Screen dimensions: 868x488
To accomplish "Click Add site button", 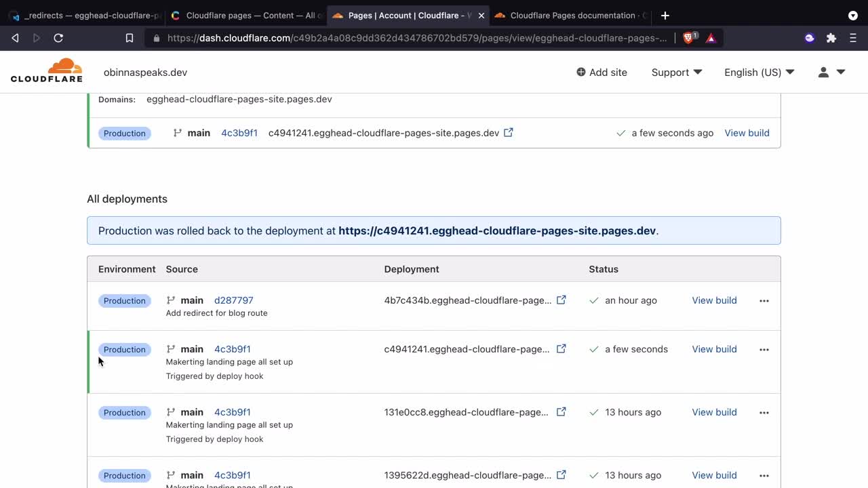I will (601, 72).
